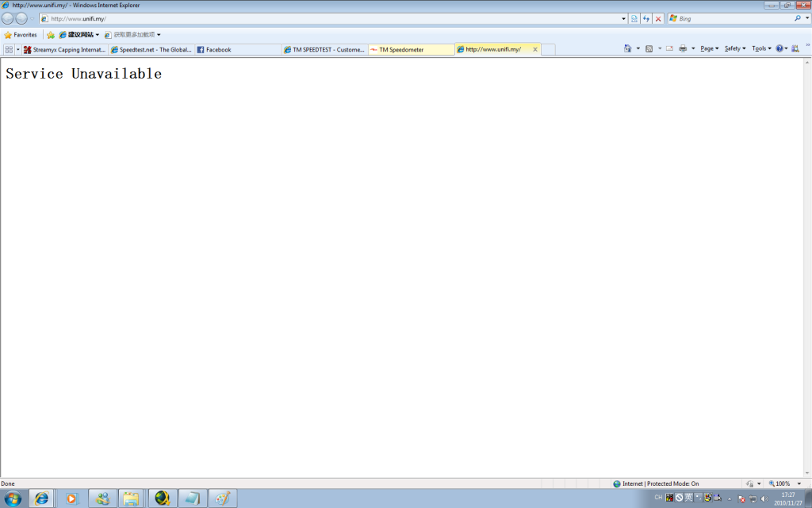Image resolution: width=812 pixels, height=508 pixels.
Task: Open the Safety menu dropdown
Action: tap(735, 48)
